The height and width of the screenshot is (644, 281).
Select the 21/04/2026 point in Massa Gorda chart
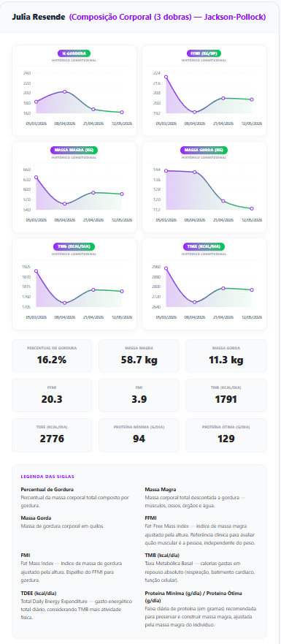(x=223, y=201)
